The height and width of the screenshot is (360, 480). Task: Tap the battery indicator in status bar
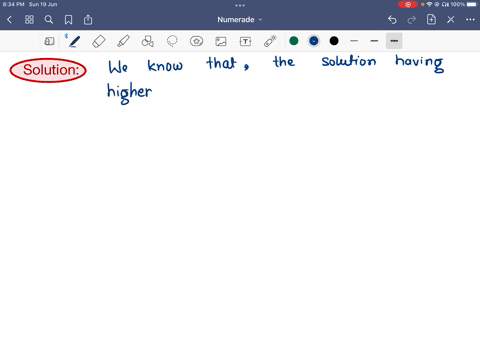click(472, 4)
